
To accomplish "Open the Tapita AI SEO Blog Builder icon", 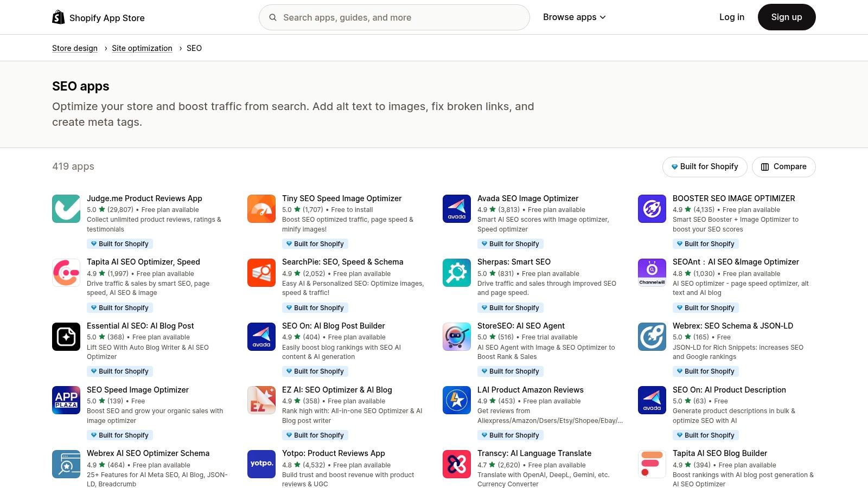I will [x=652, y=464].
